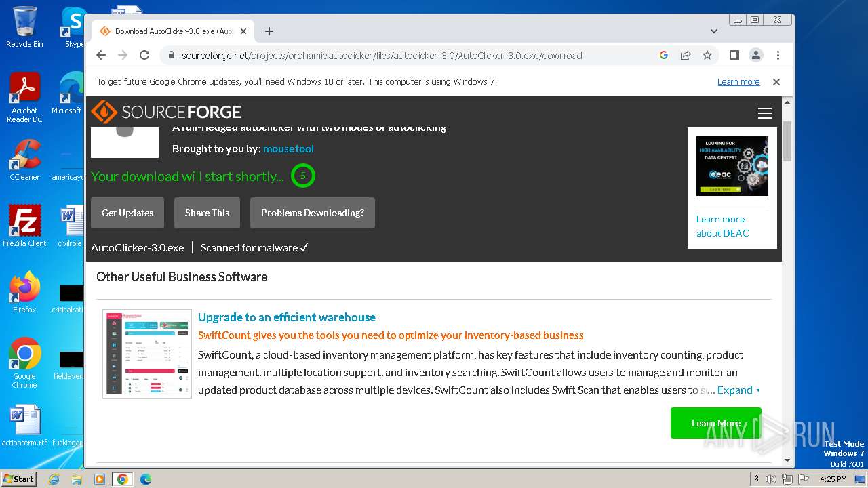Click the address bar URL
This screenshot has width=868, height=488.
point(382,56)
